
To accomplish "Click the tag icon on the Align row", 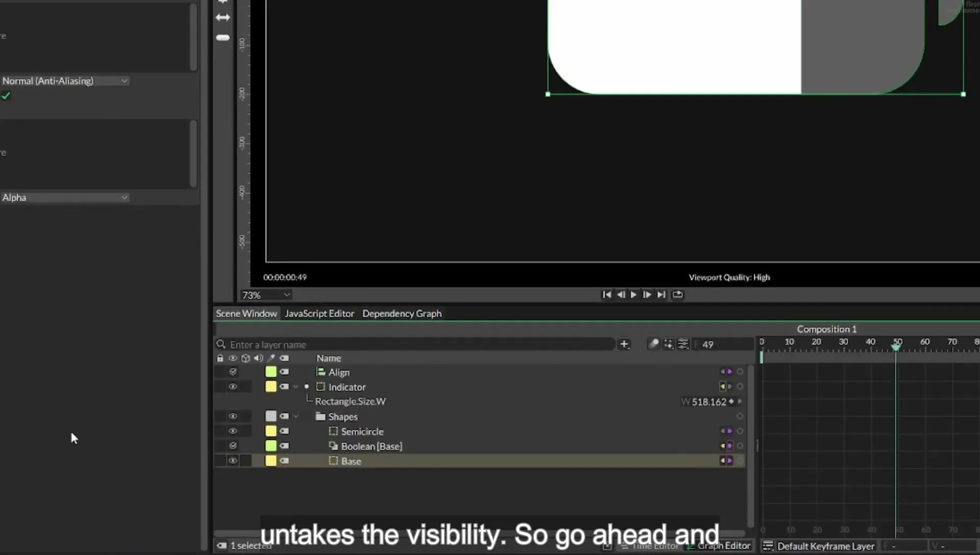I will pyautogui.click(x=284, y=372).
